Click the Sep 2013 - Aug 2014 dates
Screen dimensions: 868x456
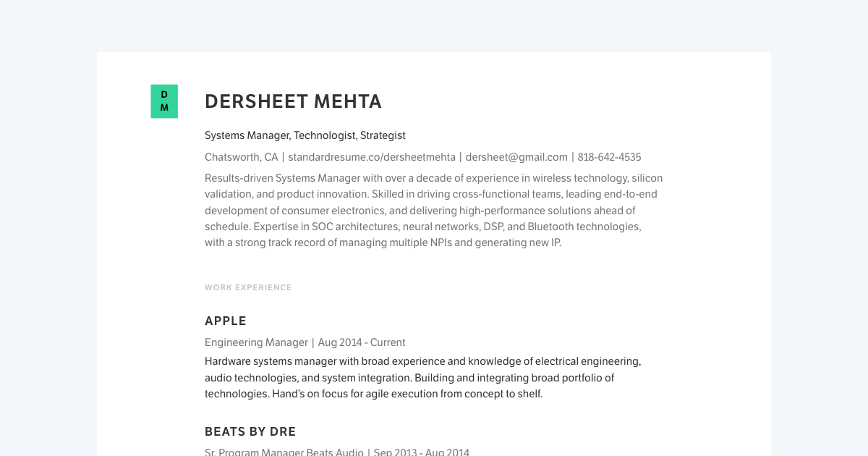coord(421,452)
